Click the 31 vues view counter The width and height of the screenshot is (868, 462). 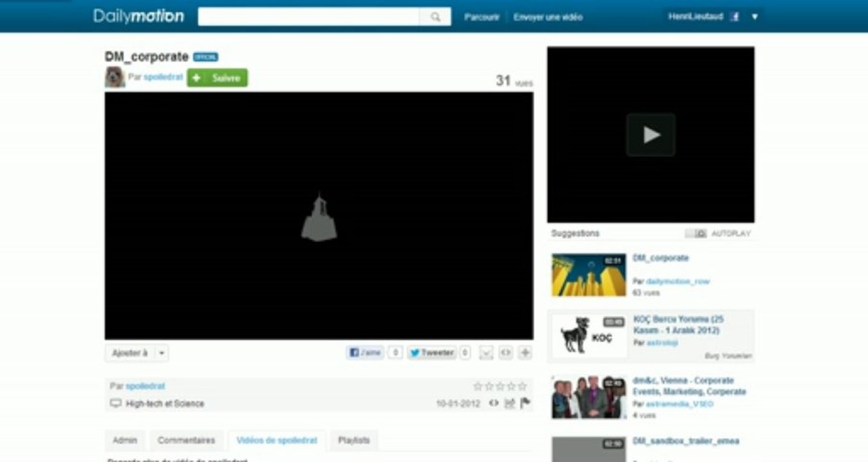[x=514, y=81]
